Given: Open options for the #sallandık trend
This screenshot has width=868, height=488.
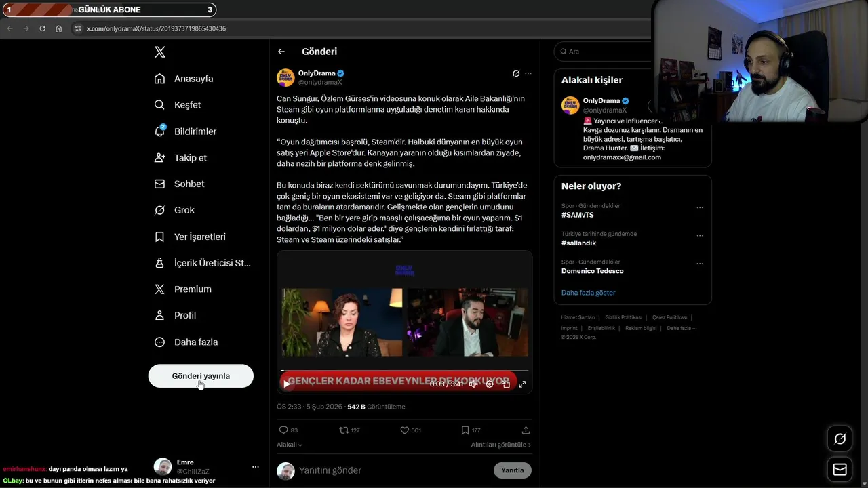Looking at the screenshot, I should [x=700, y=236].
